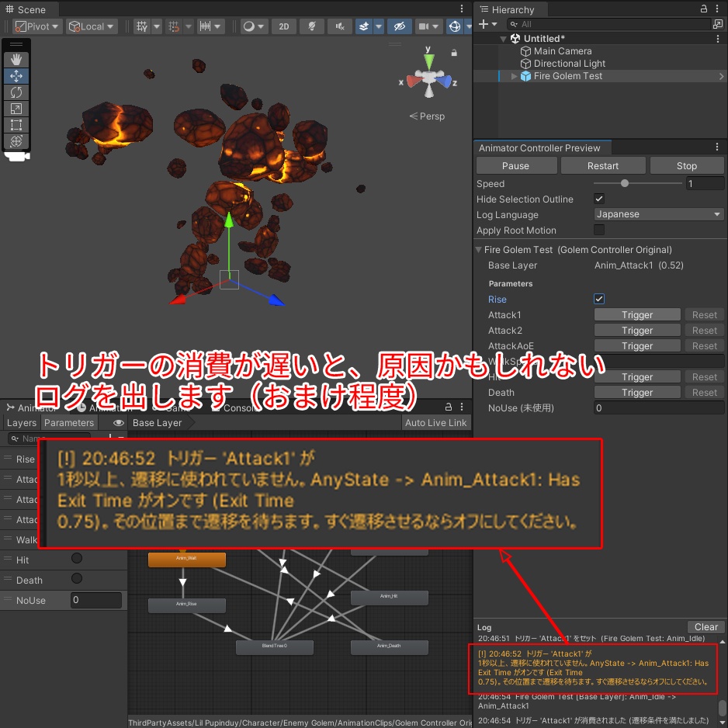Toggle the scene gizmo rotation lock
Image resolution: width=728 pixels, height=728 pixels.
point(454,53)
